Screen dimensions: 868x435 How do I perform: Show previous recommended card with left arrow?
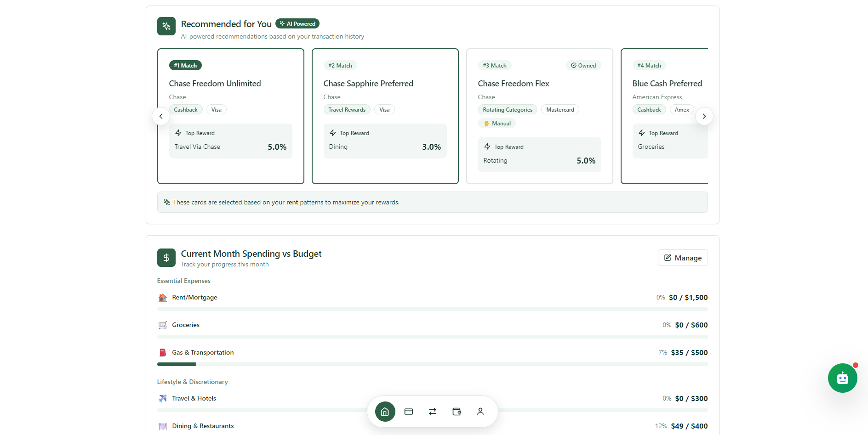[161, 116]
